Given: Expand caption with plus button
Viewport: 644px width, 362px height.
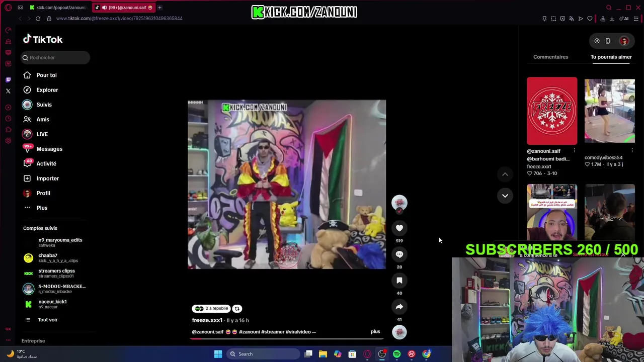Looking at the screenshot, I should pos(375,332).
